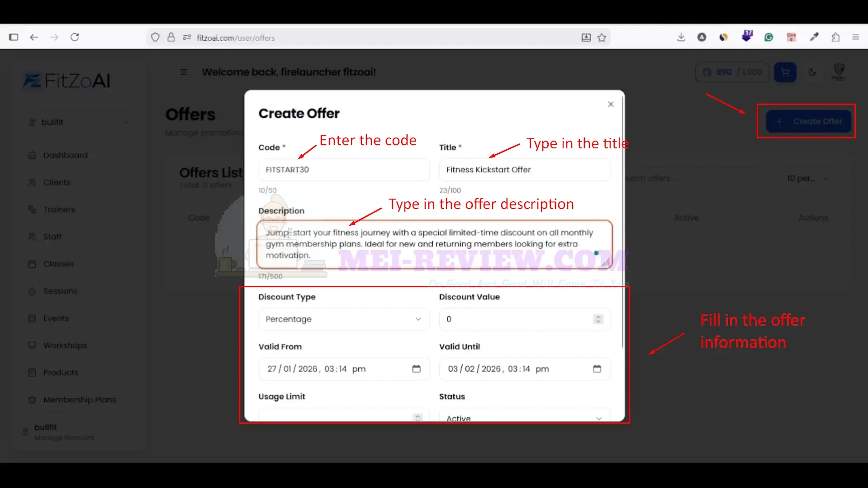The height and width of the screenshot is (488, 868).
Task: Open the browser downloads icon
Action: click(x=681, y=37)
